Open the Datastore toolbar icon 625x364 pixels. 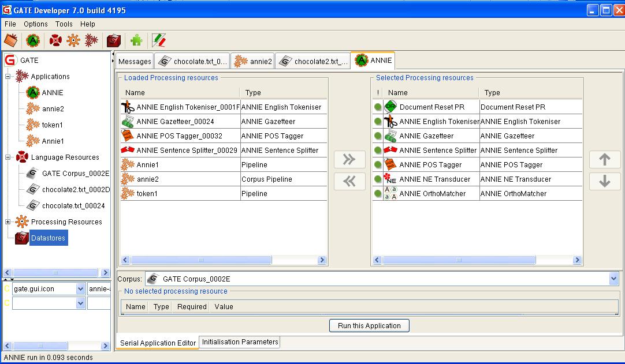pos(114,40)
